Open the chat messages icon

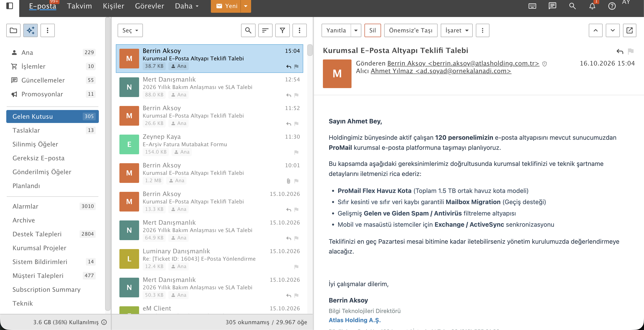tap(552, 6)
